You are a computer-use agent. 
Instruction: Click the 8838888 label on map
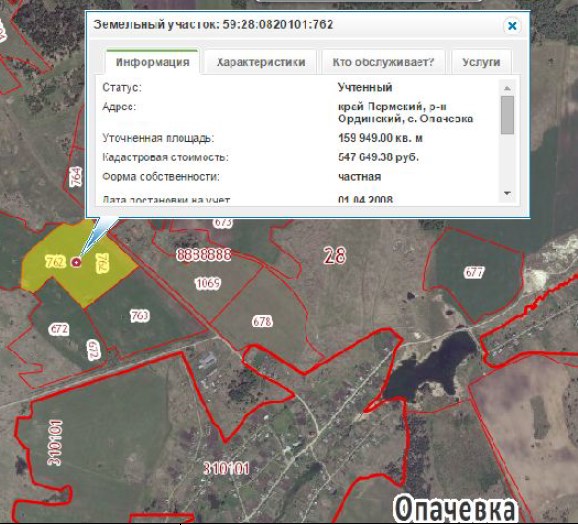click(x=204, y=255)
